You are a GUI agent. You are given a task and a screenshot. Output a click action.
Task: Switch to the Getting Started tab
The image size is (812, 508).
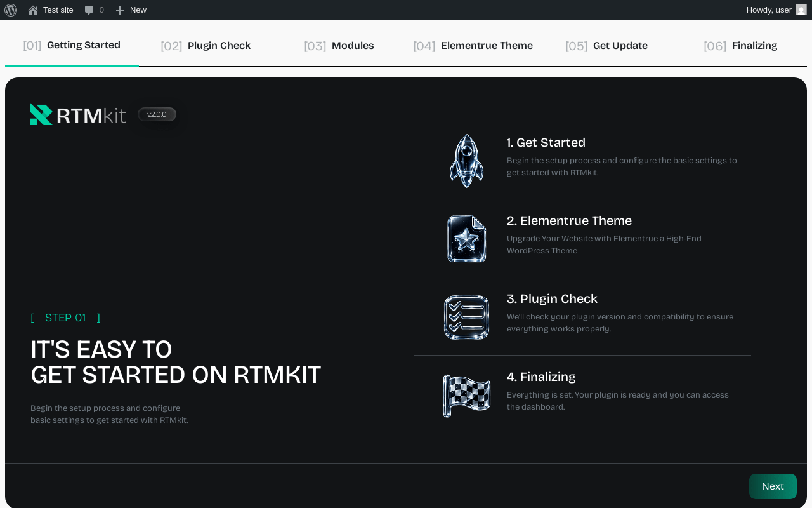pos(72,45)
